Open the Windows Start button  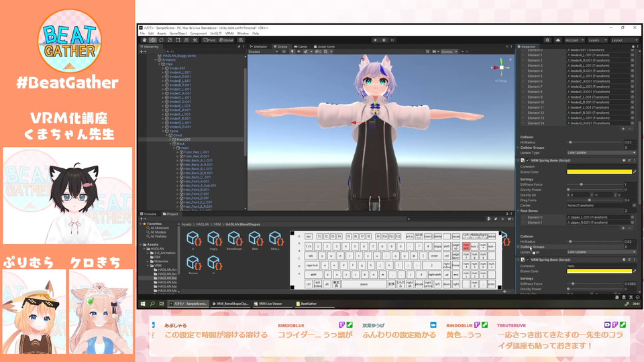143,304
